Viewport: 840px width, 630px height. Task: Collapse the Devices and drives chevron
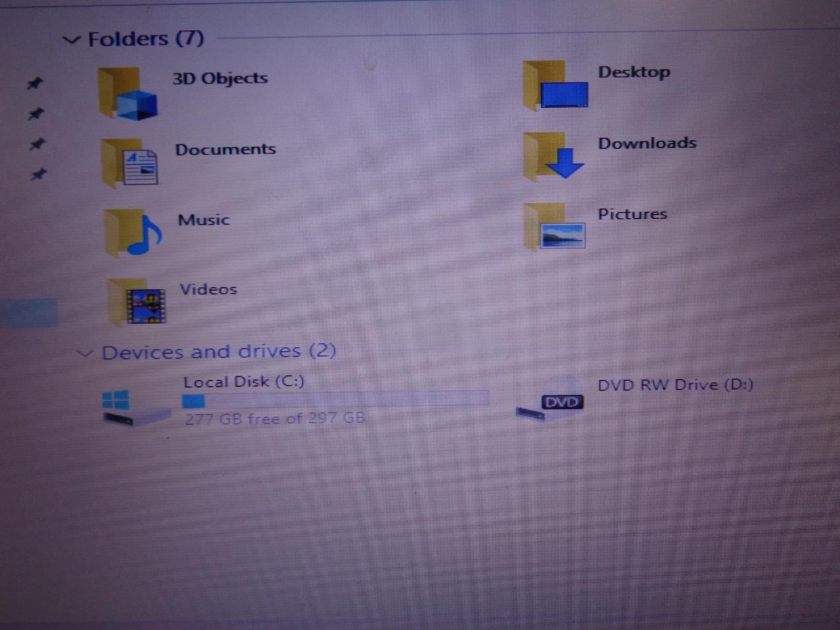(x=85, y=353)
